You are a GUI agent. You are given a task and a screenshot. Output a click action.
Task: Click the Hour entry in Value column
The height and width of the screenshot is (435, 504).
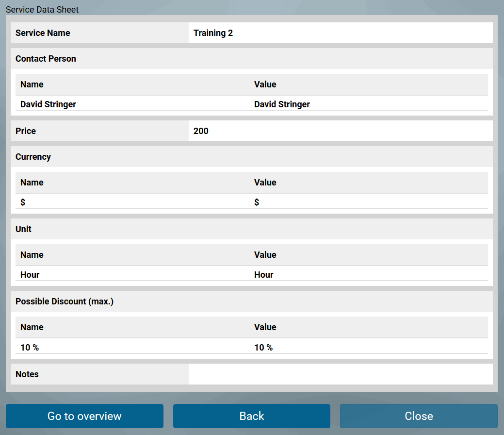(263, 274)
